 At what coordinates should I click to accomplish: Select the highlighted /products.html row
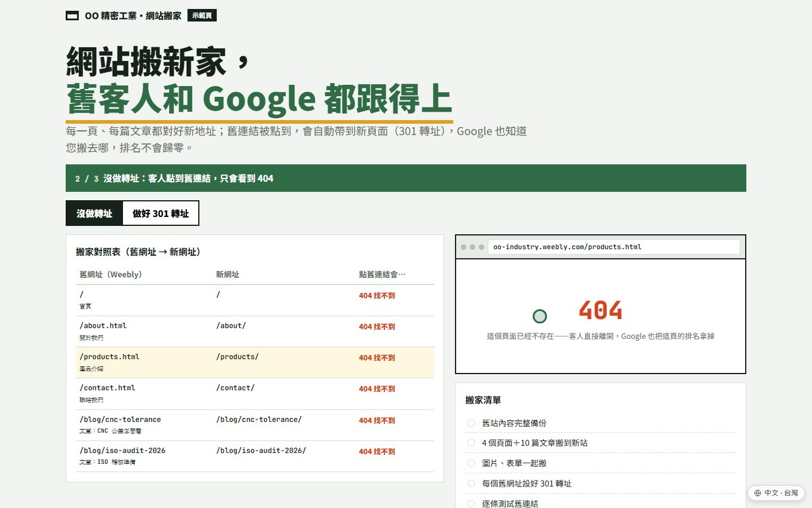point(255,363)
